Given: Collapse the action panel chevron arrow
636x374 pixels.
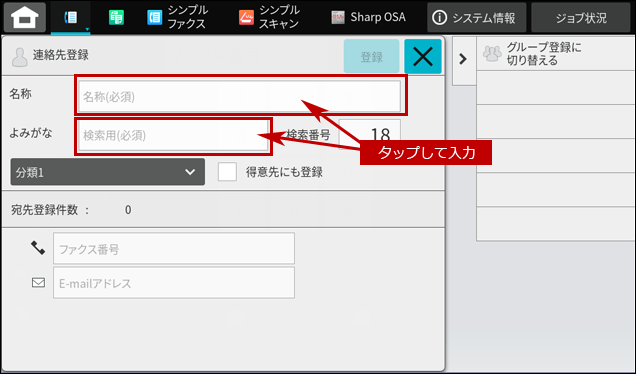Looking at the screenshot, I should point(463,59).
